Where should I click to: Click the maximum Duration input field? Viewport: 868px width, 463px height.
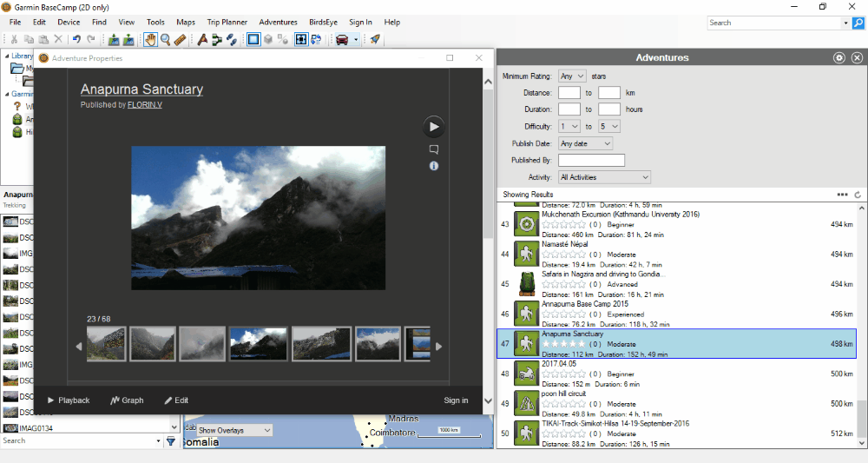click(609, 109)
